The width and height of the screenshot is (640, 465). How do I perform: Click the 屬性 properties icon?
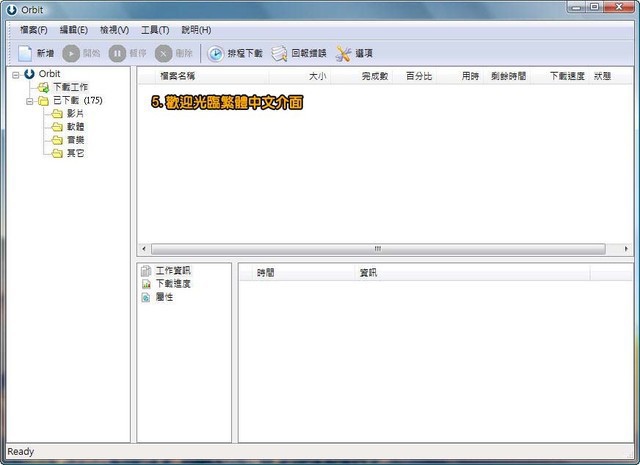click(146, 297)
